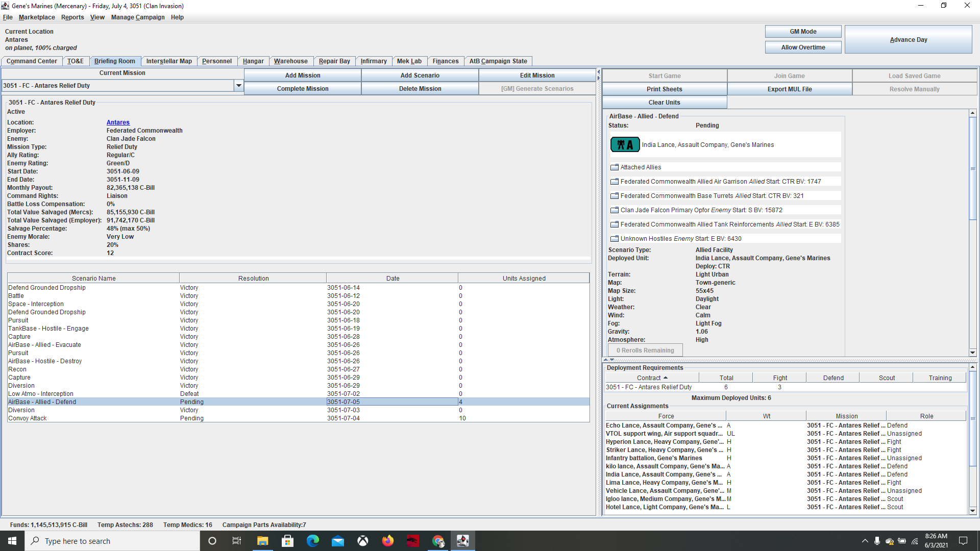
Task: Sort assignments by the Contract column
Action: (652, 378)
